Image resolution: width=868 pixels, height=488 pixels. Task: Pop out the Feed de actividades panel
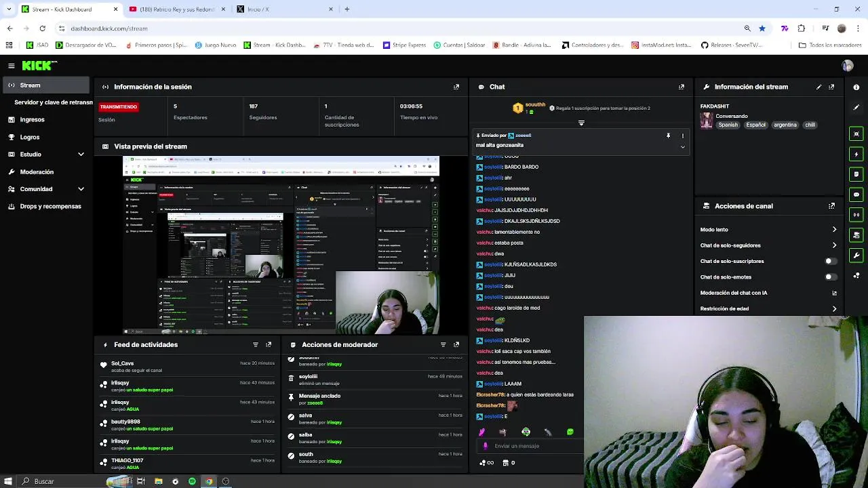click(269, 344)
